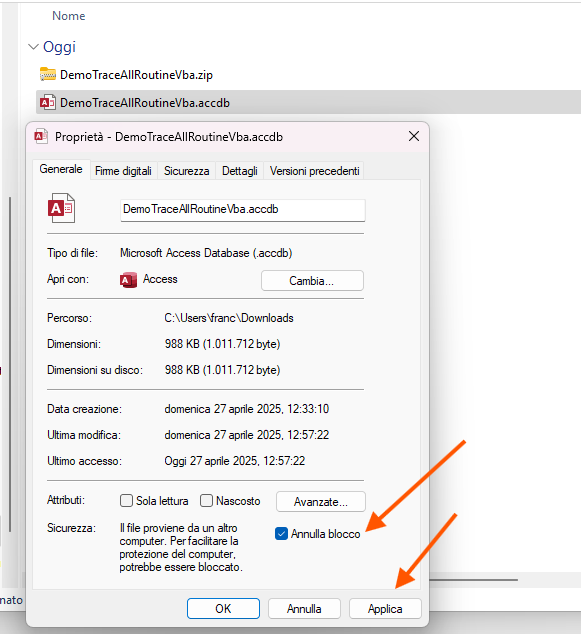Click the filename text field
This screenshot has height=634, width=581.
pos(243,210)
